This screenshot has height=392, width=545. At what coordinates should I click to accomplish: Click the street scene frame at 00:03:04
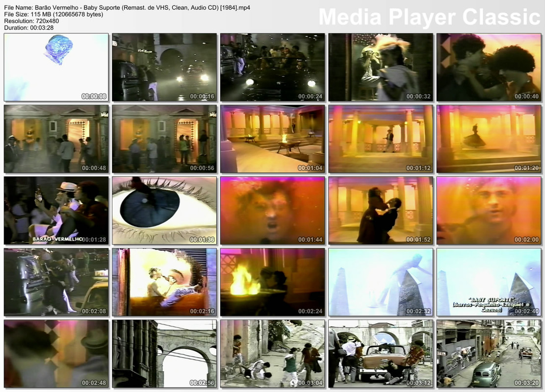273,354
